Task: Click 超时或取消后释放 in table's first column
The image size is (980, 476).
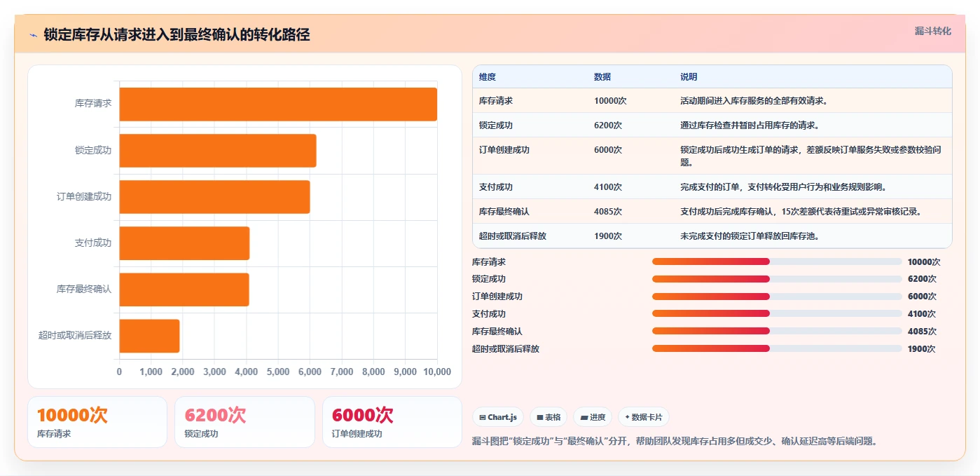Action: [x=513, y=236]
